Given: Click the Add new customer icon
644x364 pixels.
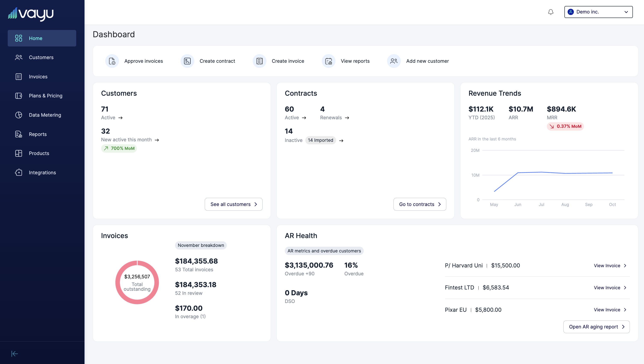Looking at the screenshot, I should pyautogui.click(x=394, y=61).
